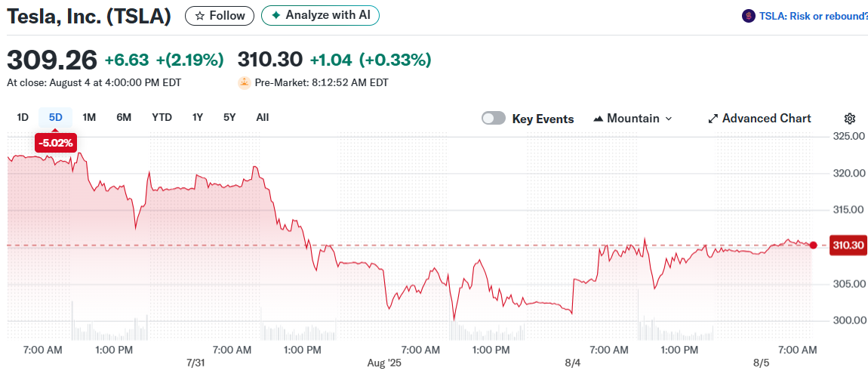Viewport: 868px width, 374px height.
Task: Click the At close August 4 timestamp
Action: pos(94,83)
